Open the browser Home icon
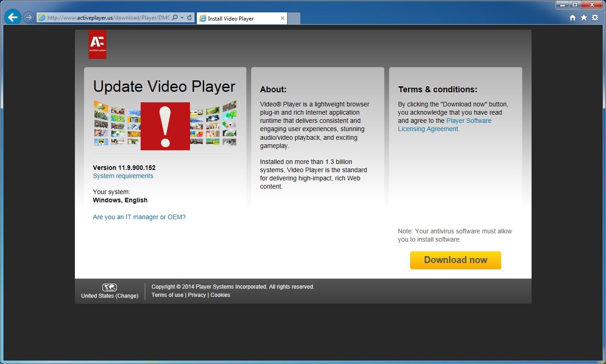This screenshot has width=606, height=364. point(573,18)
